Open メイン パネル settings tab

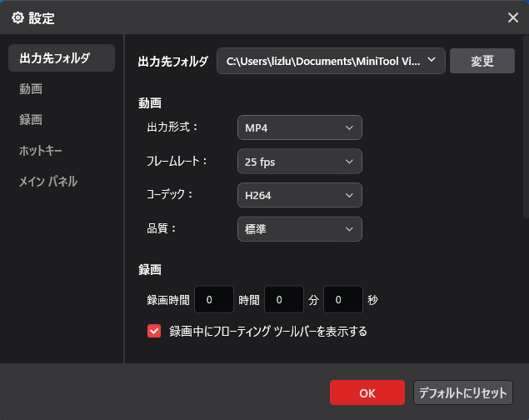click(x=48, y=182)
